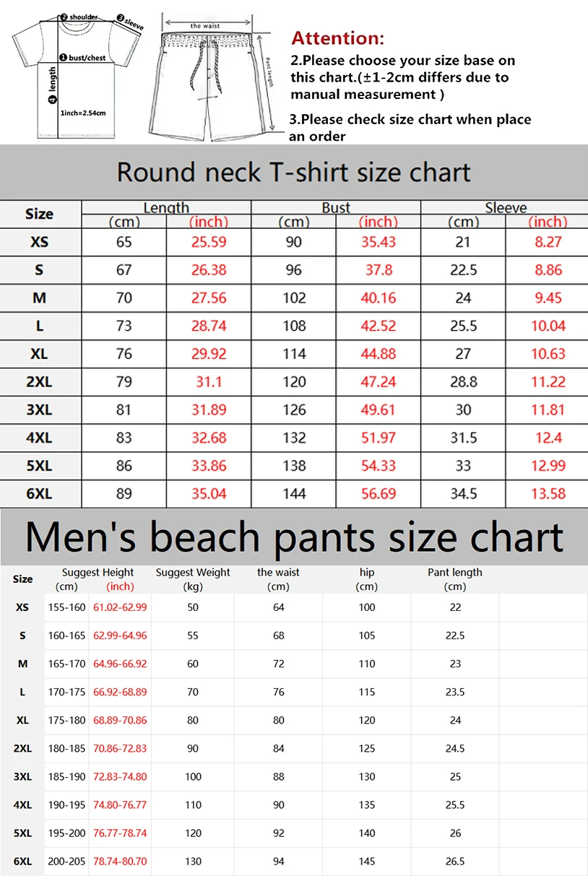
Task: Select the 3XL sleeve inch value 11.81
Action: click(548, 410)
